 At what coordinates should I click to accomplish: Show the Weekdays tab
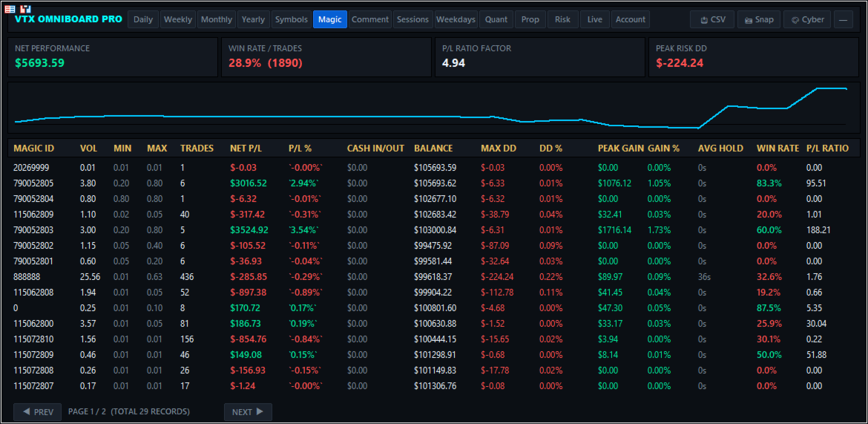tap(456, 19)
